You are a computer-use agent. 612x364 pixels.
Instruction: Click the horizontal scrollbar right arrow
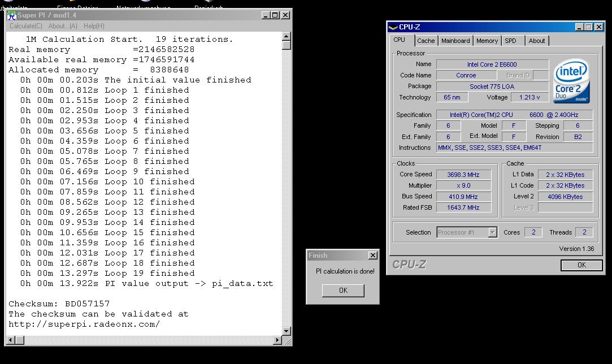[277, 340]
